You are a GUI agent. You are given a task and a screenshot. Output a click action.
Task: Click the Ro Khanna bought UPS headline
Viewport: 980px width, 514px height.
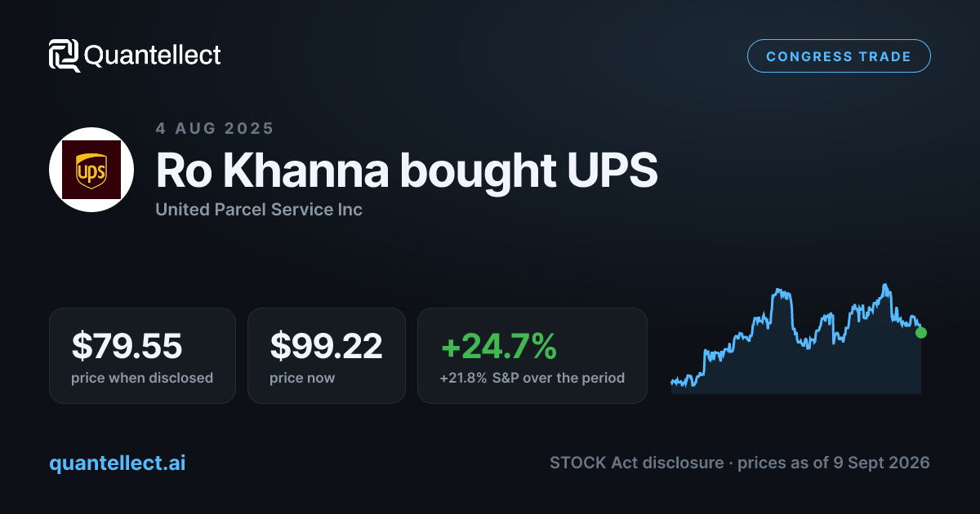coord(406,171)
